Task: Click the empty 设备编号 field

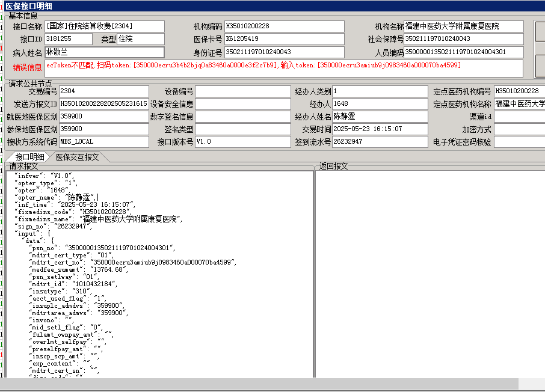Action: [x=243, y=91]
